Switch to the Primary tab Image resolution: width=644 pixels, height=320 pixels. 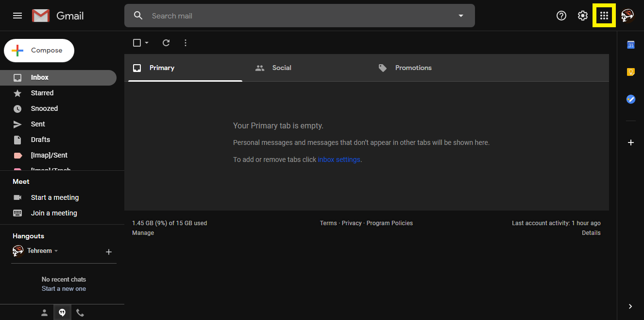pos(185,68)
